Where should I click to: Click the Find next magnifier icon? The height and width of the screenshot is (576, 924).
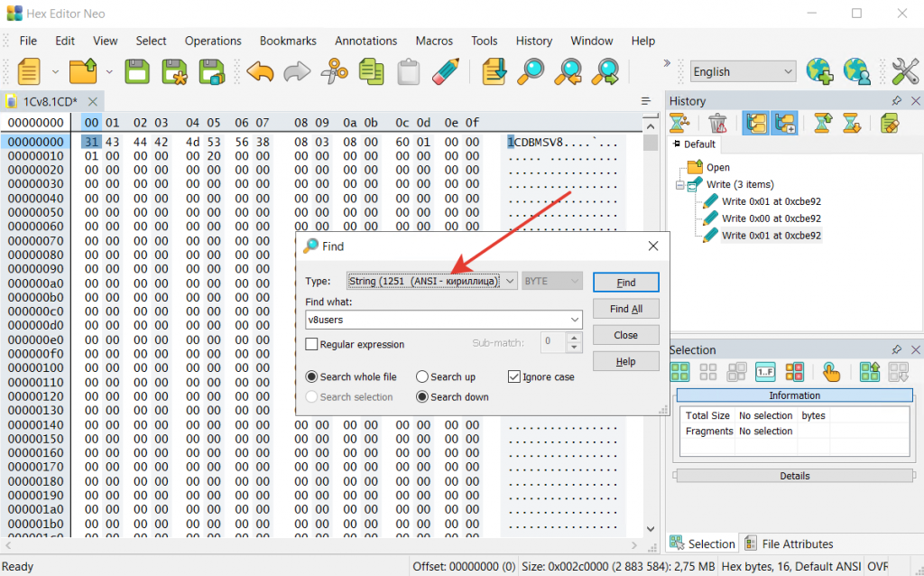[605, 72]
